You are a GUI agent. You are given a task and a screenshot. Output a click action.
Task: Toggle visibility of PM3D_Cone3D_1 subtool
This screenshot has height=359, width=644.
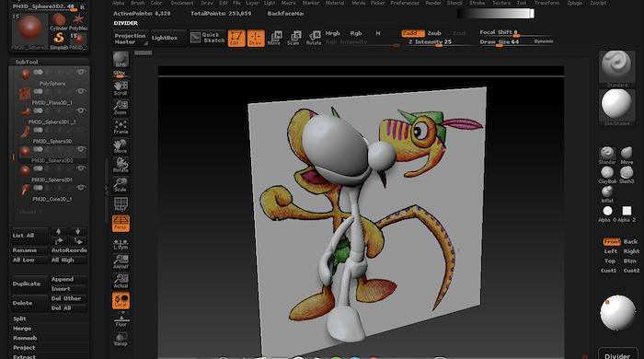(x=81, y=188)
